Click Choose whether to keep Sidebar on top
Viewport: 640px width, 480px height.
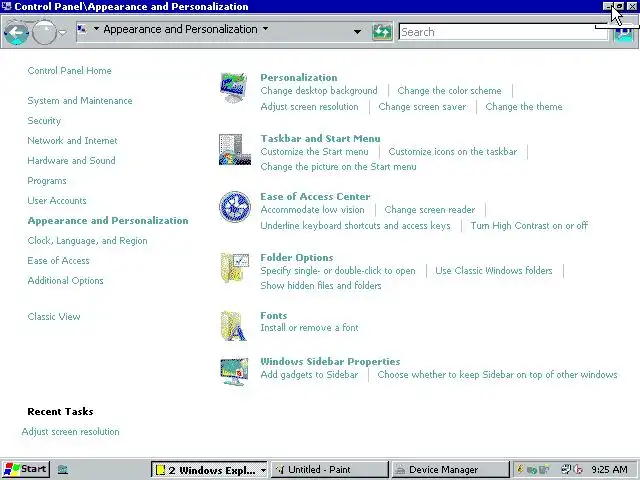point(497,374)
